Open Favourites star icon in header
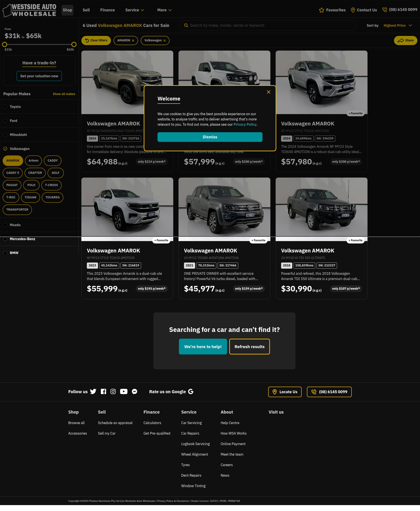The image size is (420, 511). (x=321, y=10)
